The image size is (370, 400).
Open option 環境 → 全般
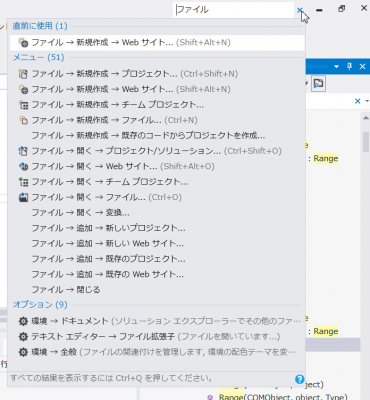[157, 352]
